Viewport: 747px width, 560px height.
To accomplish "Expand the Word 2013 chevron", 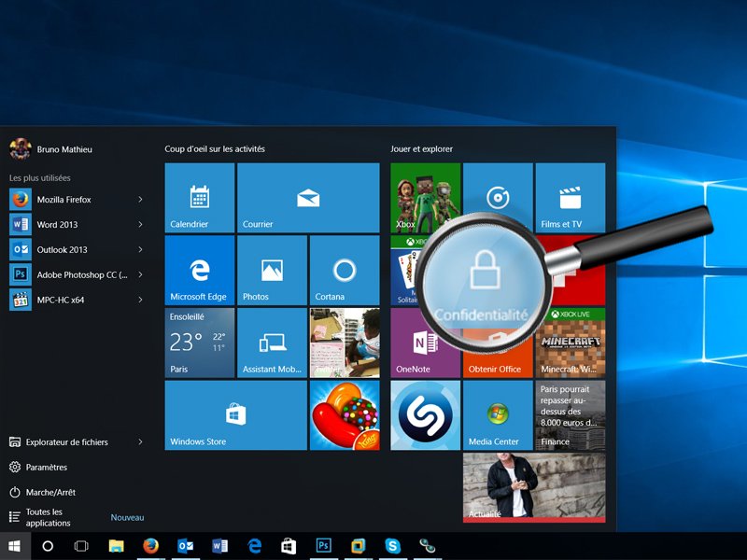I will (x=140, y=224).
